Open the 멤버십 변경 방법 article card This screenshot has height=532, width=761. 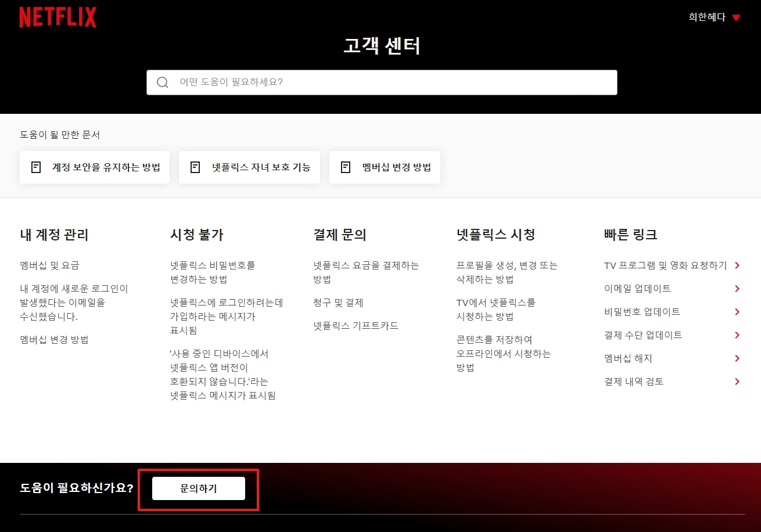(x=385, y=167)
